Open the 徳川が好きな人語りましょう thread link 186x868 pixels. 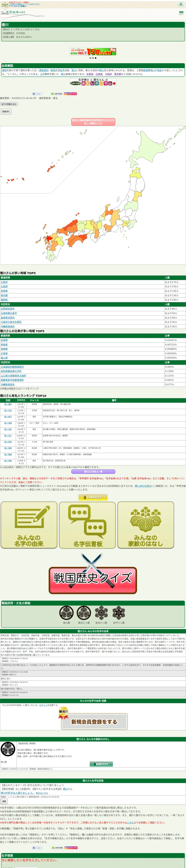click(17, 793)
